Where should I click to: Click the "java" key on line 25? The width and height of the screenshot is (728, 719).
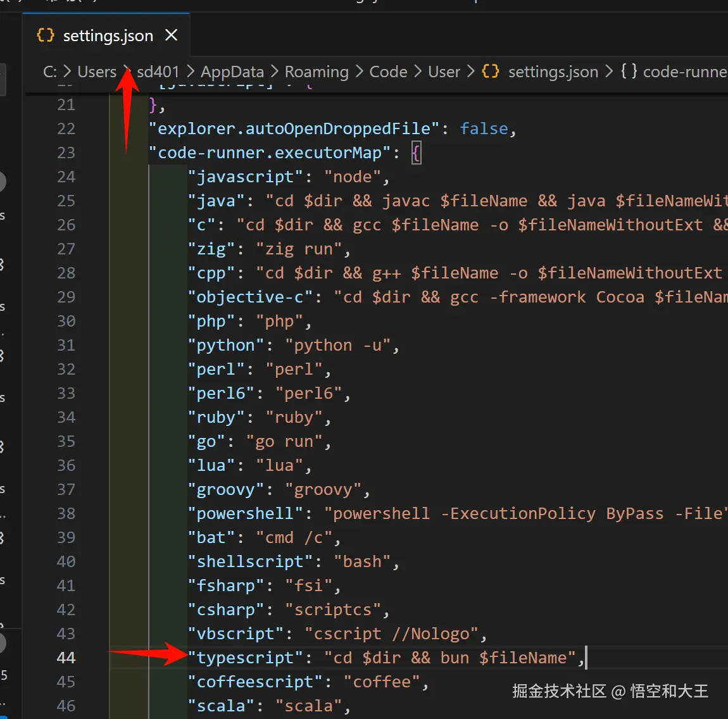216,201
